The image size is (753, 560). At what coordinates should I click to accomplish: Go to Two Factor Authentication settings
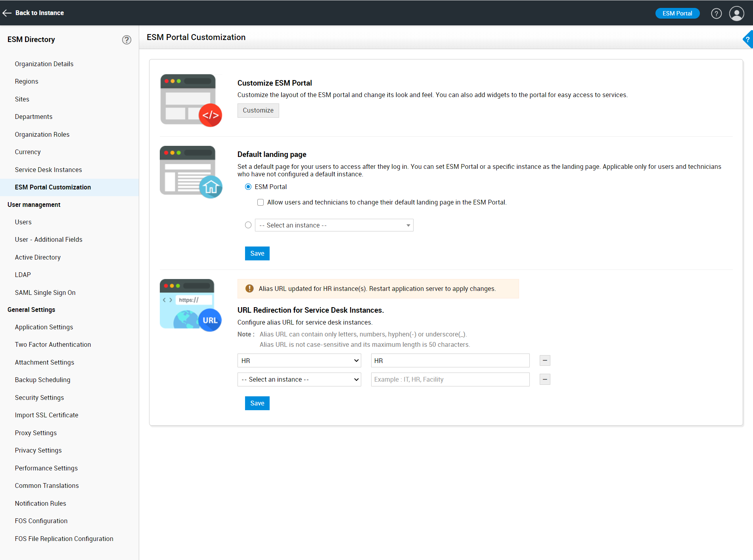click(53, 344)
